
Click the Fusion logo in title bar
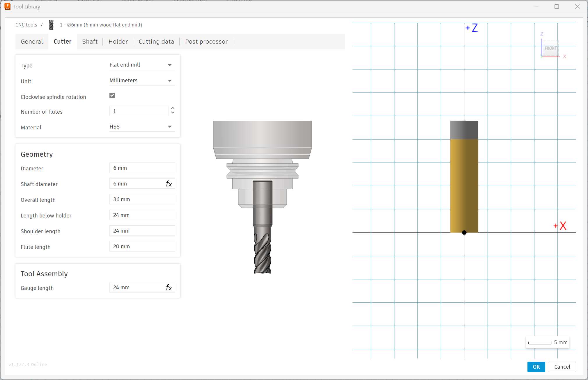(x=8, y=6)
